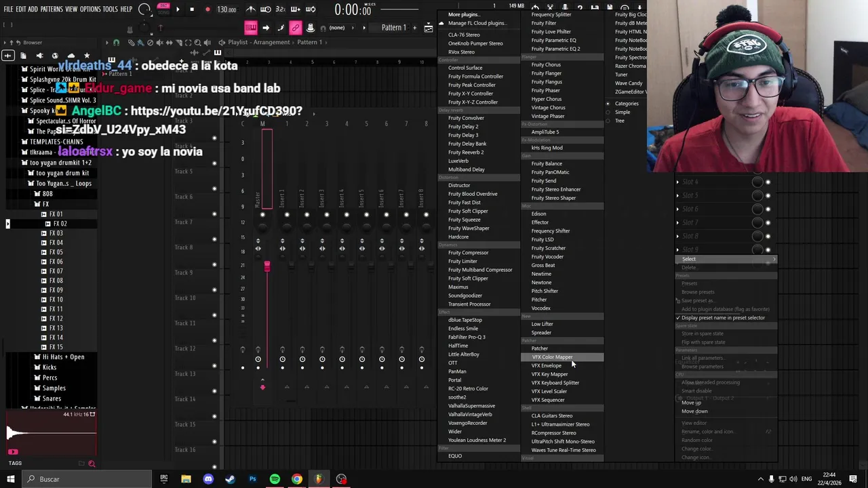Click Manage FL Cloud plugins... entry
Image resolution: width=868 pixels, height=488 pixels.
click(479, 23)
